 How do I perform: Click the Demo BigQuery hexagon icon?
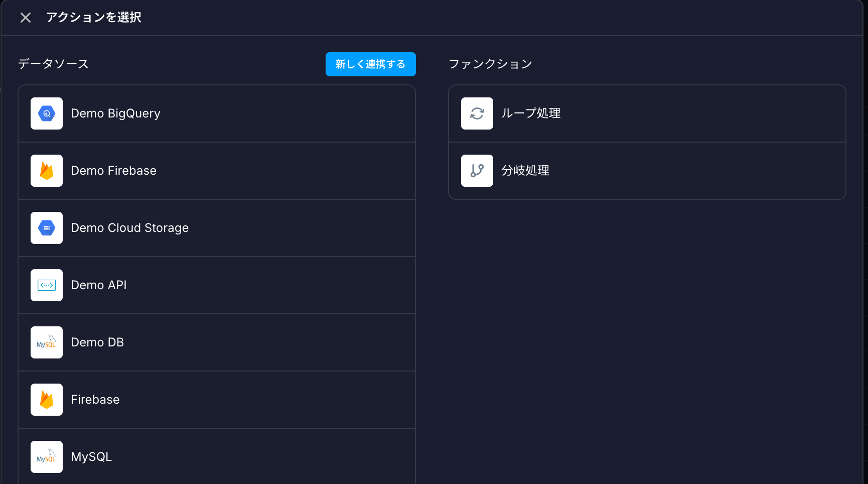click(47, 113)
